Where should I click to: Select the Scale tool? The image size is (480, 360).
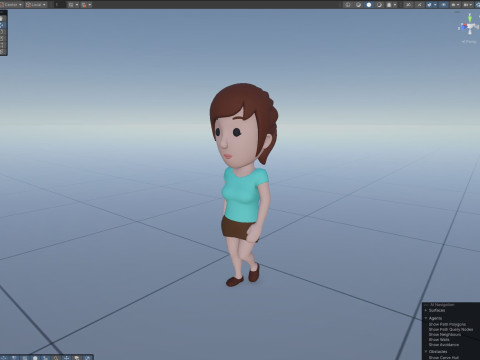(x=3, y=38)
